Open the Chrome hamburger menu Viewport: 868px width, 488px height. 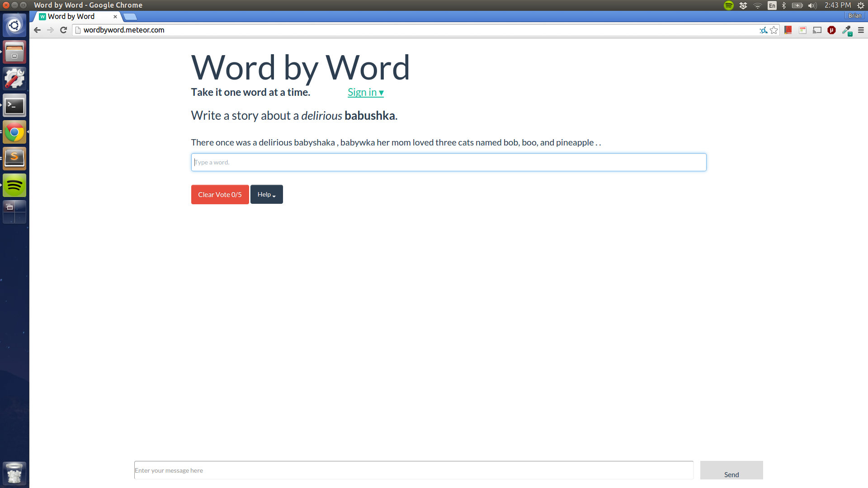tap(861, 30)
